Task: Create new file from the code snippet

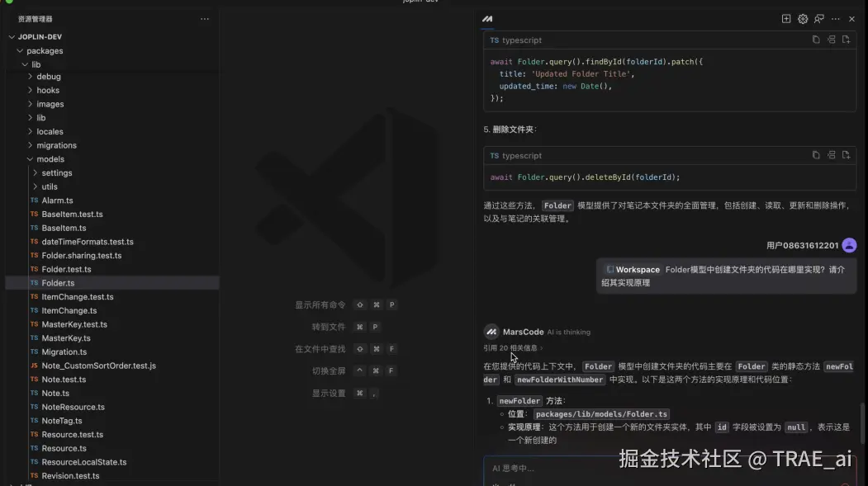Action: coord(846,39)
